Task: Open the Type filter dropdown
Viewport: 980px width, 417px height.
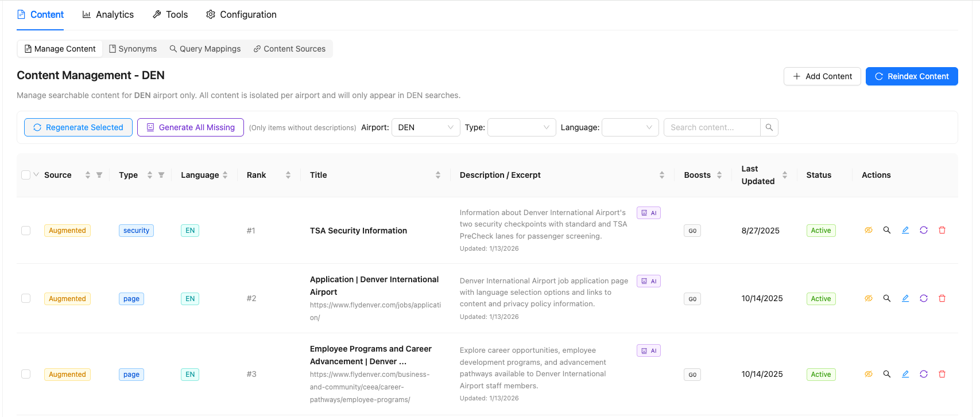Action: pyautogui.click(x=522, y=127)
